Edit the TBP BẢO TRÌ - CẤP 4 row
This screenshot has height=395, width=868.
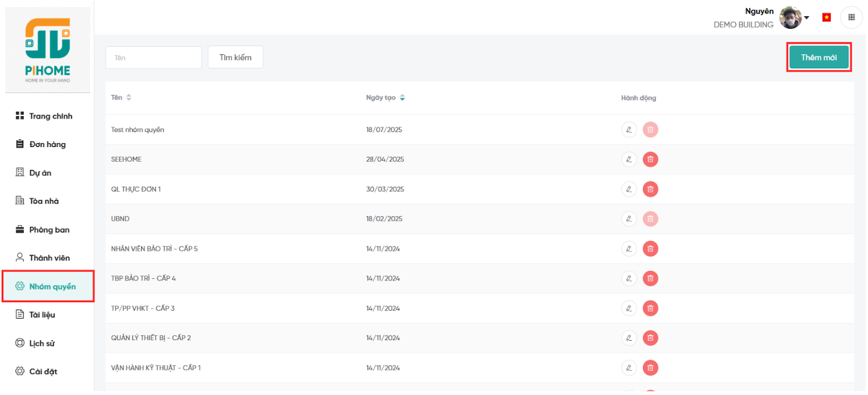point(629,278)
